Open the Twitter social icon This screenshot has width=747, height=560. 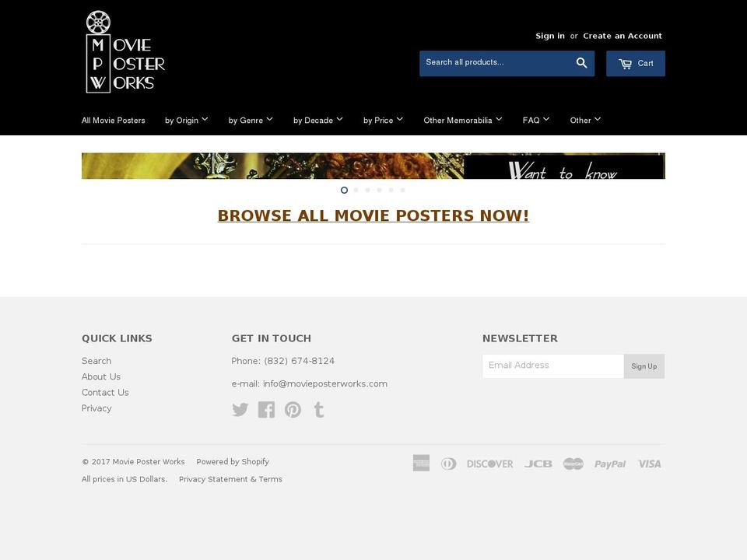[x=240, y=410]
